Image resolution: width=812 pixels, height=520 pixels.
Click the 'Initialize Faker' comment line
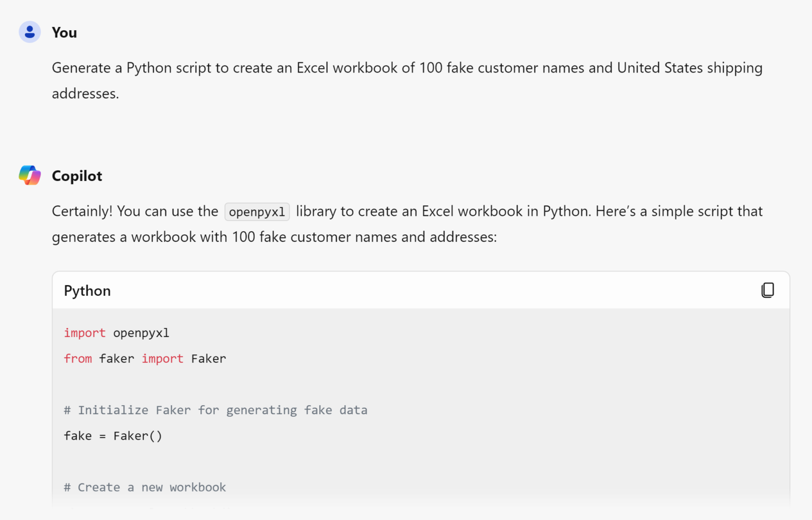215,410
